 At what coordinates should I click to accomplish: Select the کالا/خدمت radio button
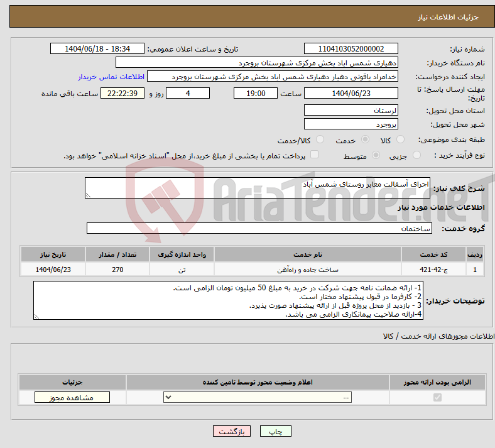tap(320, 139)
